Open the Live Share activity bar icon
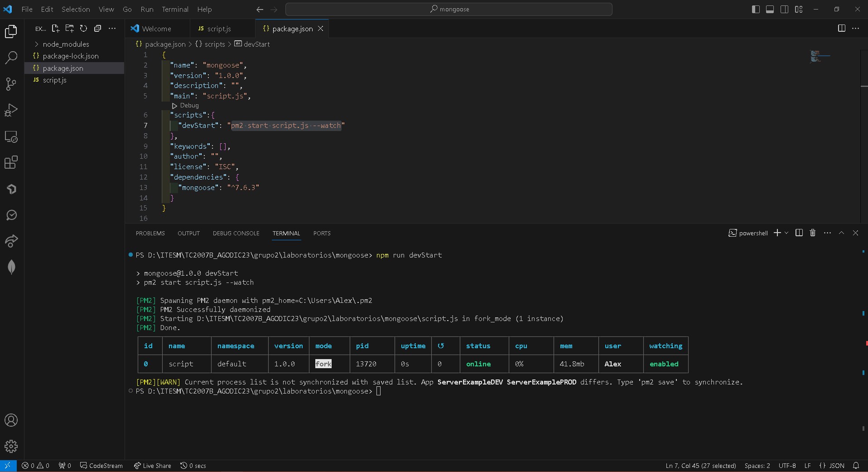The height and width of the screenshot is (472, 868). click(11, 241)
